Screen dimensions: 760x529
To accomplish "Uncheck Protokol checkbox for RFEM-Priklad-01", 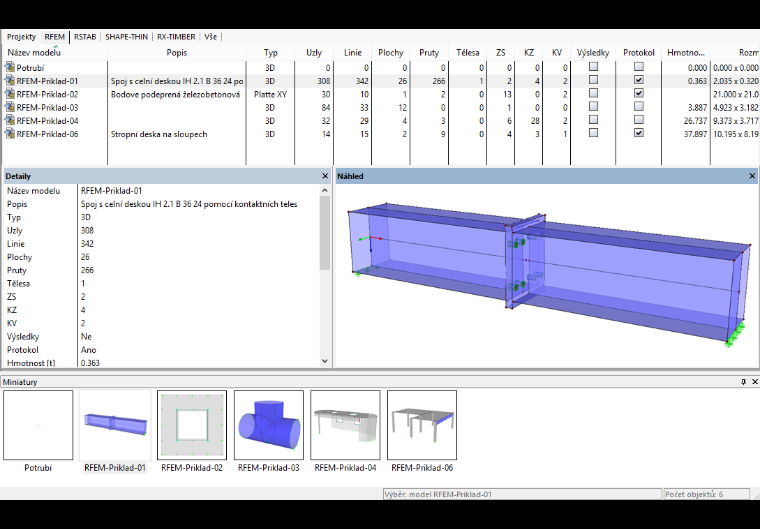I will pyautogui.click(x=639, y=80).
